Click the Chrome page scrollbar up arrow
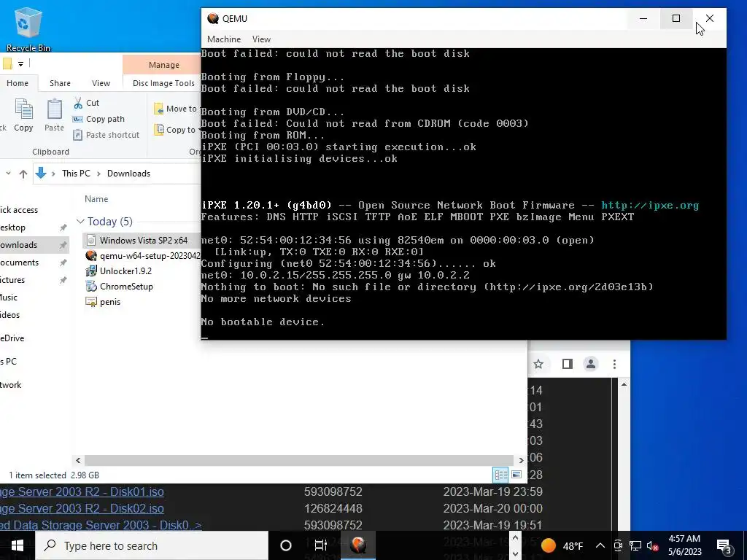747x560 pixels. click(x=624, y=384)
